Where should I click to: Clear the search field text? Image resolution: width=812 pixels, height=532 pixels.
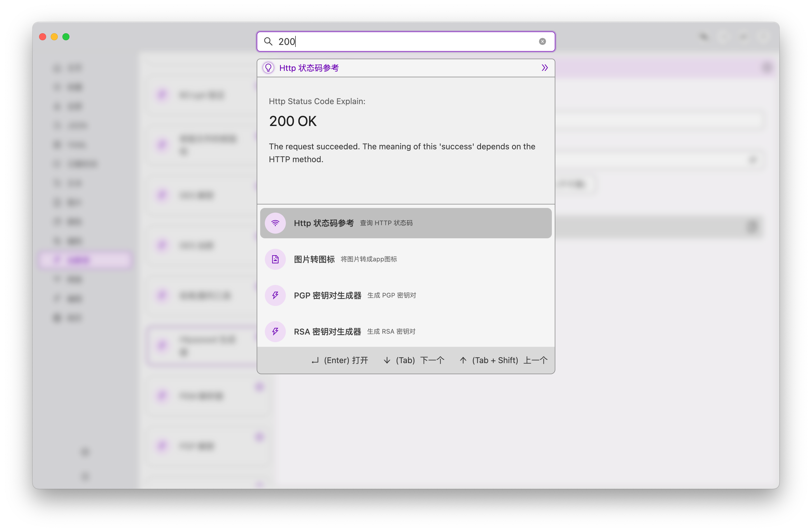tap(542, 41)
